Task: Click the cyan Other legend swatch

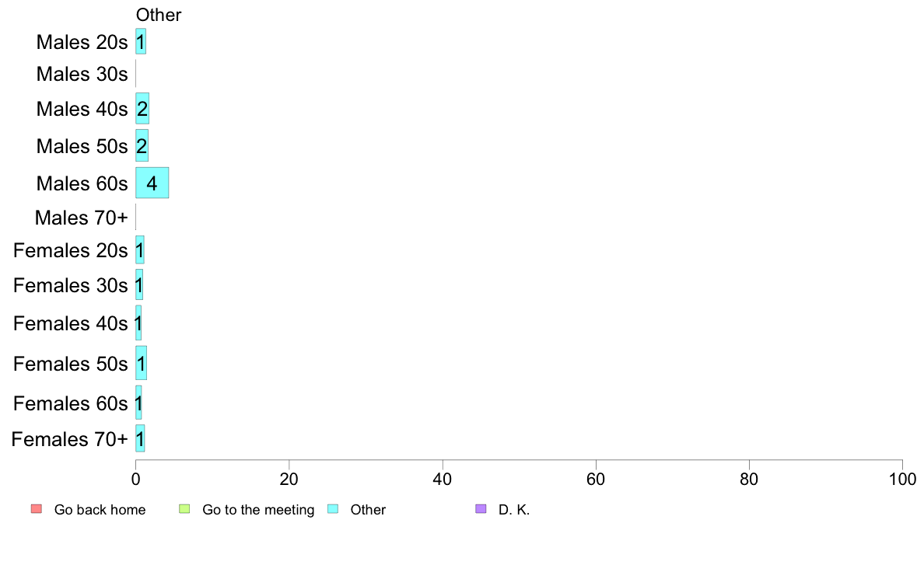Action: click(x=333, y=508)
